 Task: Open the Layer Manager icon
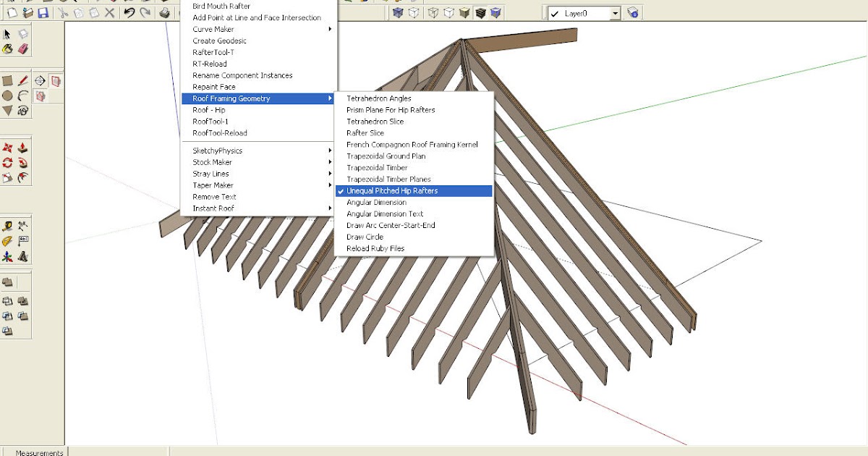click(x=633, y=13)
